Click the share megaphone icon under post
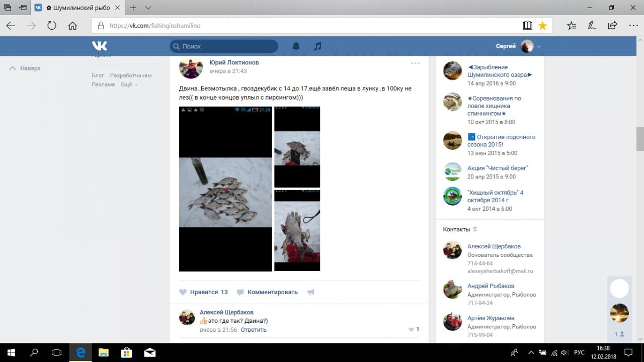This screenshot has height=362, width=644. coord(310,292)
